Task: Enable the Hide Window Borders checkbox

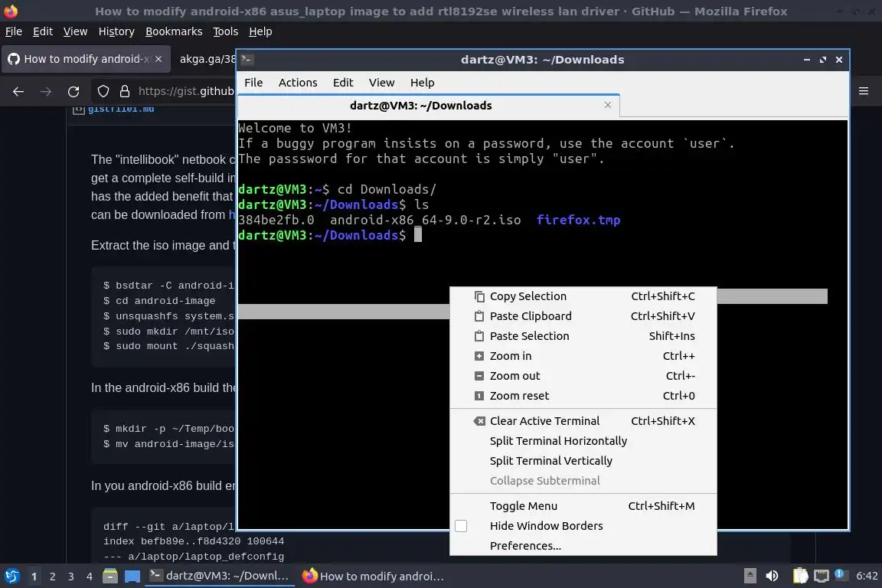Action: tap(461, 526)
